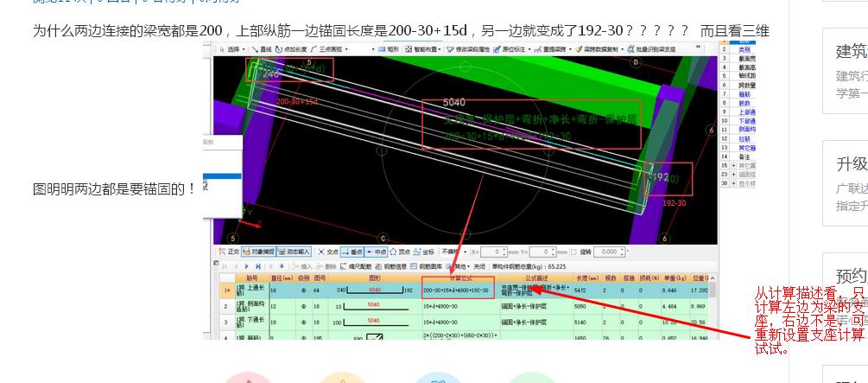Select the 选择 pointer tool

231,48
